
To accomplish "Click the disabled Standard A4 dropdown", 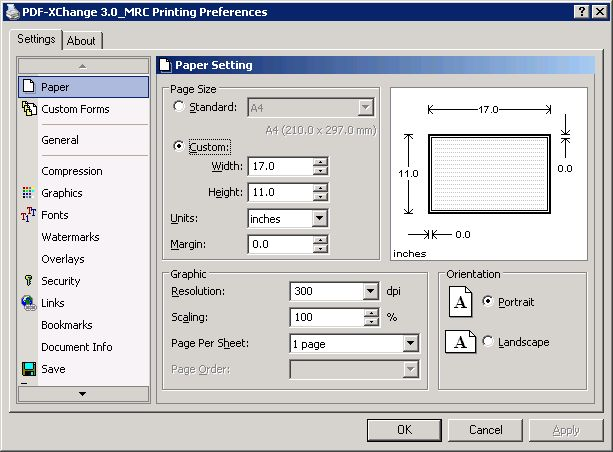I will (x=311, y=108).
